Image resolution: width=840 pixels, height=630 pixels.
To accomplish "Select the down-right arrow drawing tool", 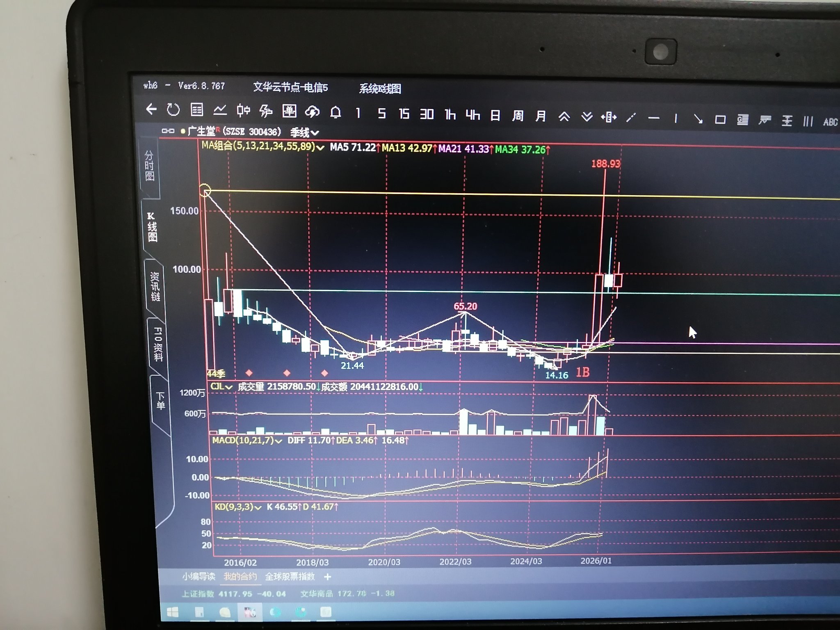I will [698, 119].
